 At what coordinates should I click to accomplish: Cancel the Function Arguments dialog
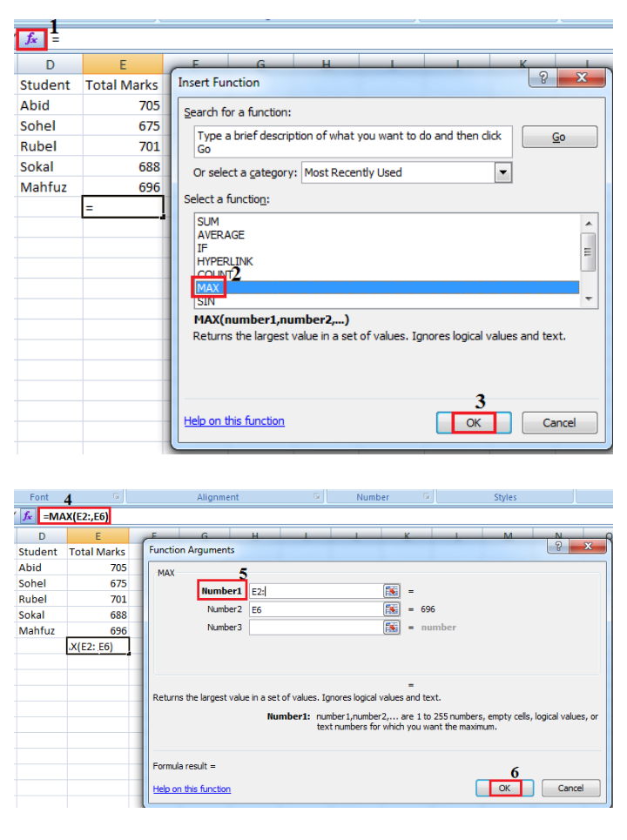point(570,788)
